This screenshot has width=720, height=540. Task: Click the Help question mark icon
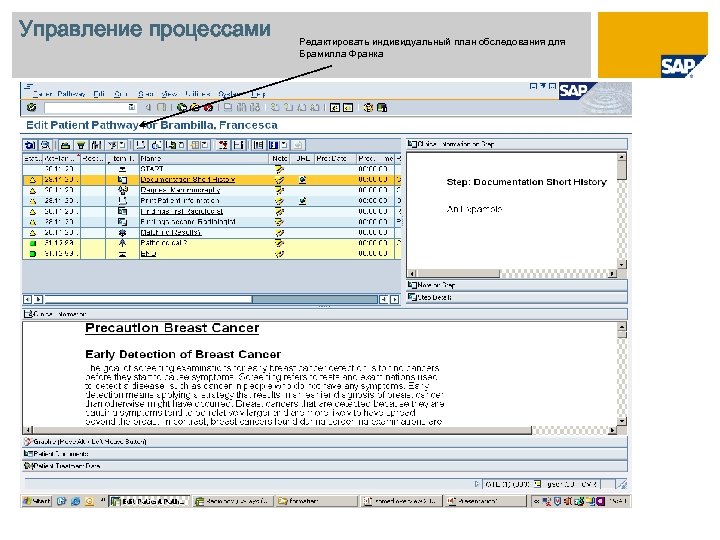pyautogui.click(x=368, y=107)
